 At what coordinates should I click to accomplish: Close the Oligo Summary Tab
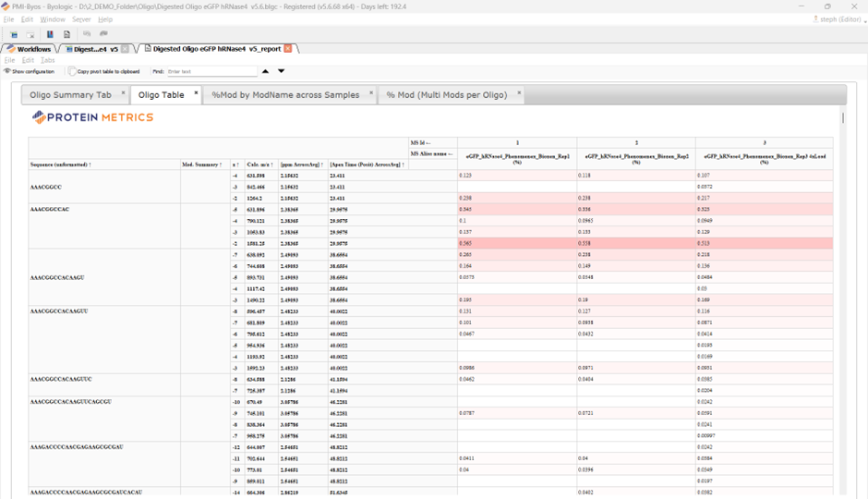(x=123, y=93)
